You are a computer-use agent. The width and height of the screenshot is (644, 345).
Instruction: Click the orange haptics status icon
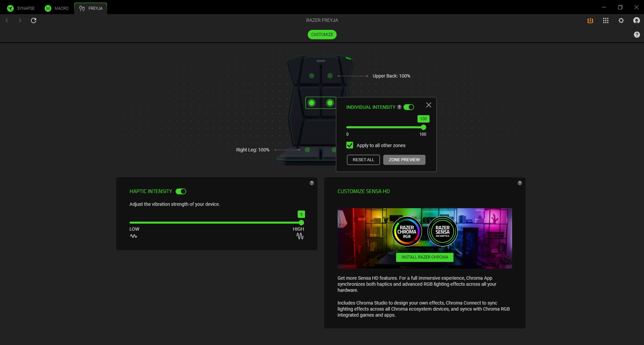pyautogui.click(x=590, y=21)
